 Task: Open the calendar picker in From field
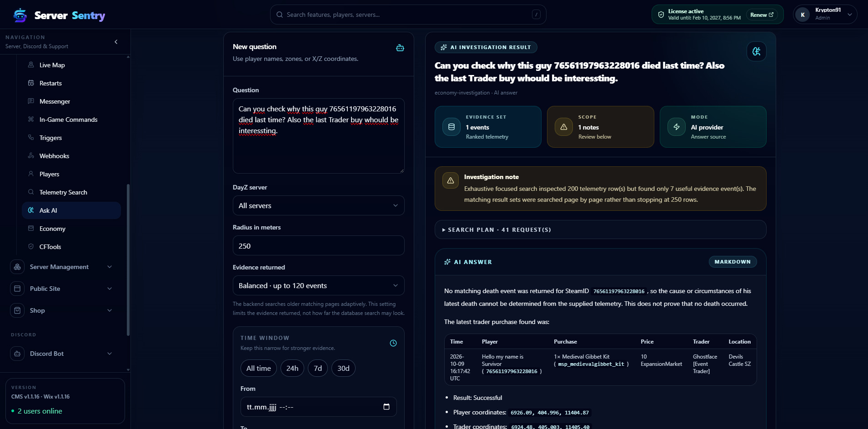(386, 407)
